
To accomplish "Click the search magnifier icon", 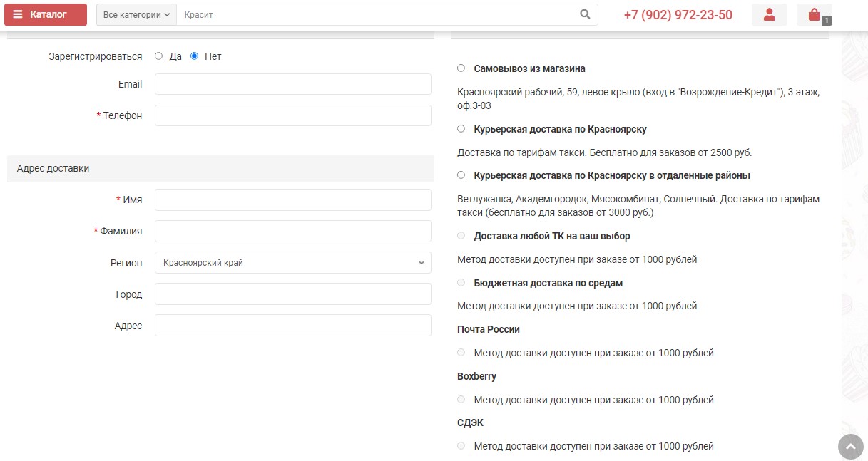I will click(585, 14).
